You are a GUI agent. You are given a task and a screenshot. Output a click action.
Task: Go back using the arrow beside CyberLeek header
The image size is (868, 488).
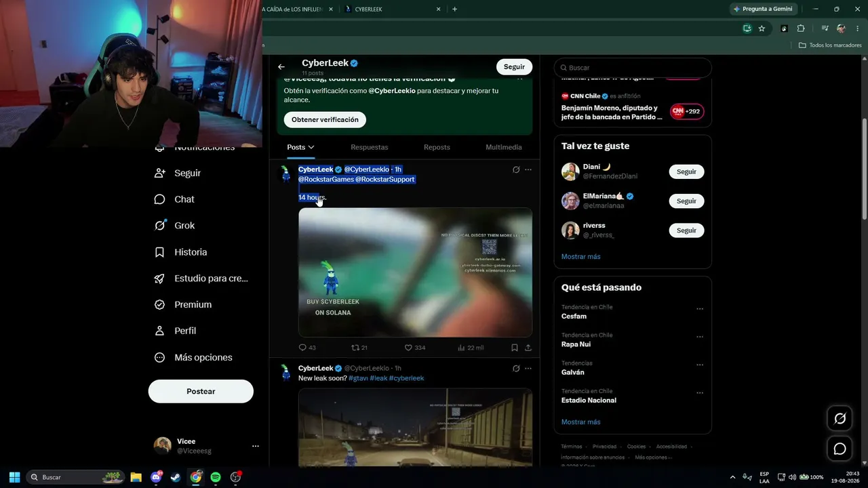281,66
